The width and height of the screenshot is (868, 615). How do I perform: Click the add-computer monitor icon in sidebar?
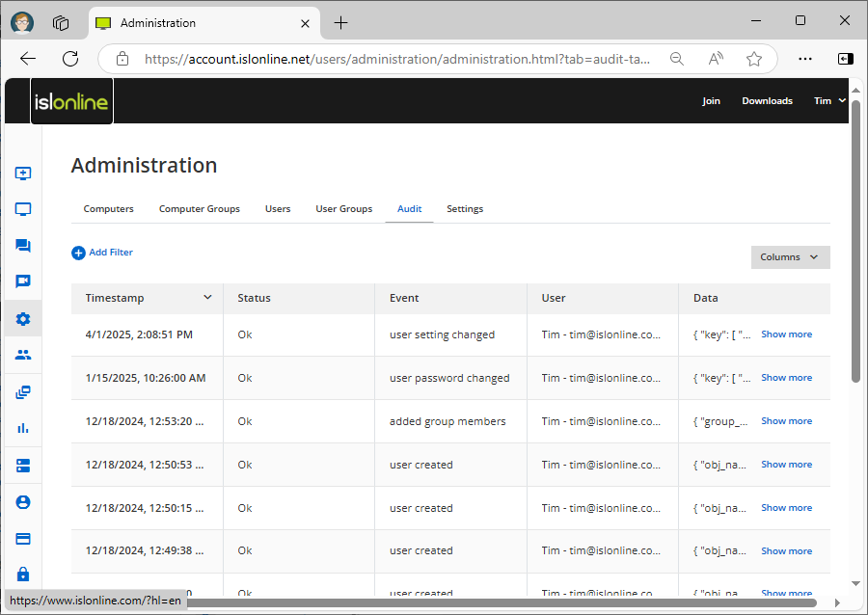click(23, 174)
